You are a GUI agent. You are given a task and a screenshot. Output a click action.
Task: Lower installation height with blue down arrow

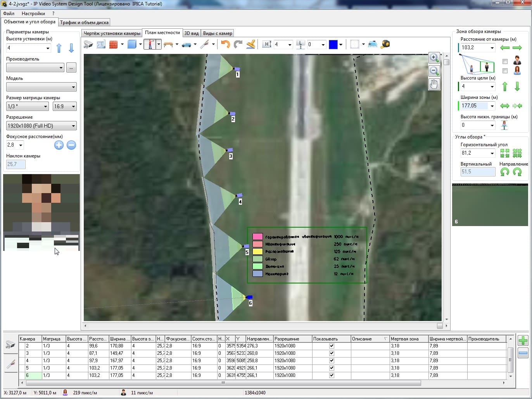pos(71,48)
